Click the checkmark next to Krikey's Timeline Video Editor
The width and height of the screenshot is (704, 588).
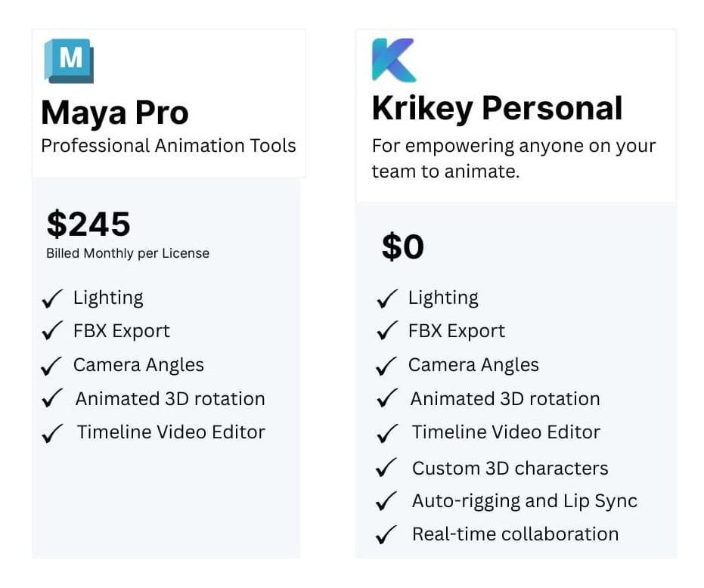[x=386, y=434]
